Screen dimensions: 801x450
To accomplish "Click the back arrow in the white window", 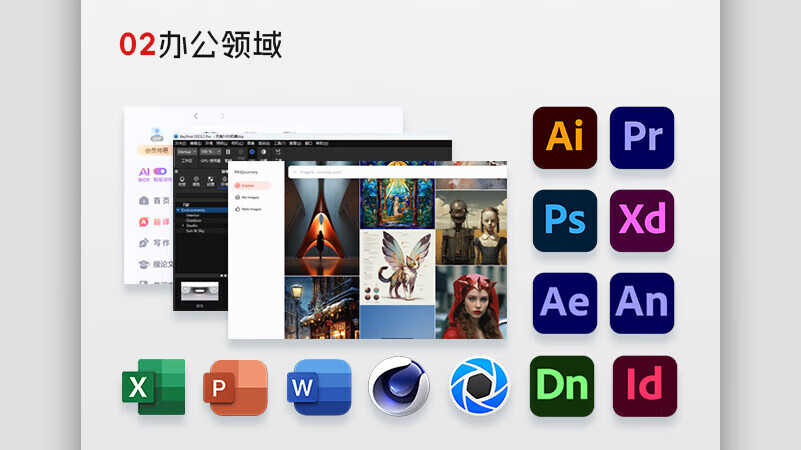I will [x=196, y=116].
